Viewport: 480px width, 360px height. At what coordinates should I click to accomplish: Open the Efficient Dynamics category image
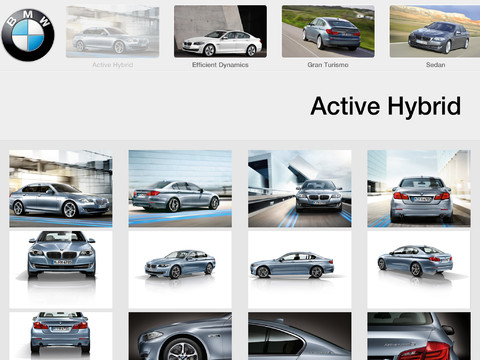pos(220,31)
